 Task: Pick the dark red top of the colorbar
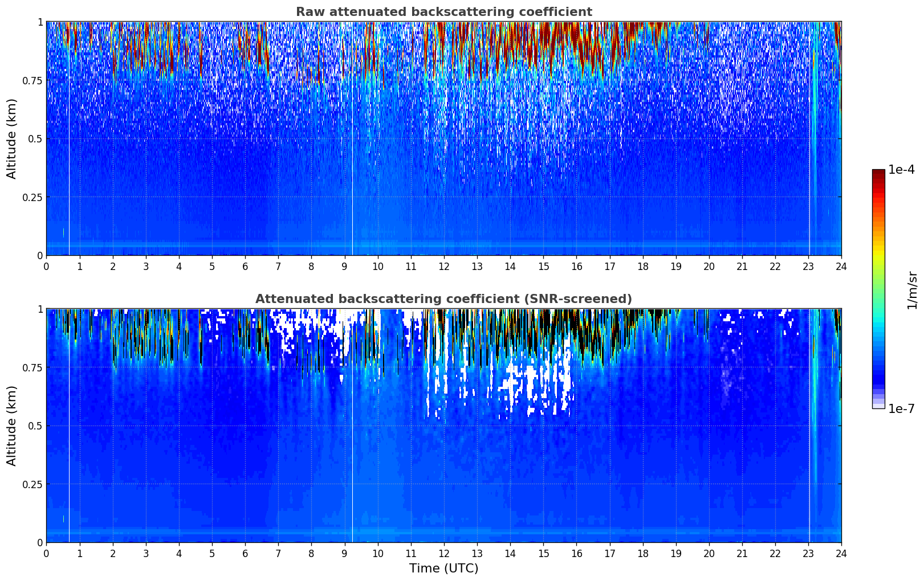click(x=878, y=174)
